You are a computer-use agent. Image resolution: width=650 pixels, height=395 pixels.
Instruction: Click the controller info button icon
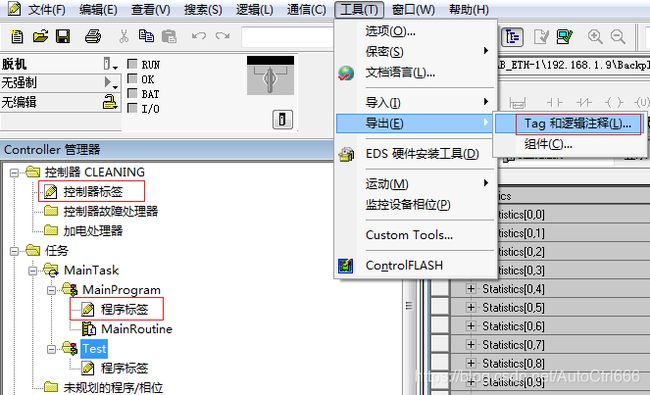pyautogui.click(x=282, y=120)
